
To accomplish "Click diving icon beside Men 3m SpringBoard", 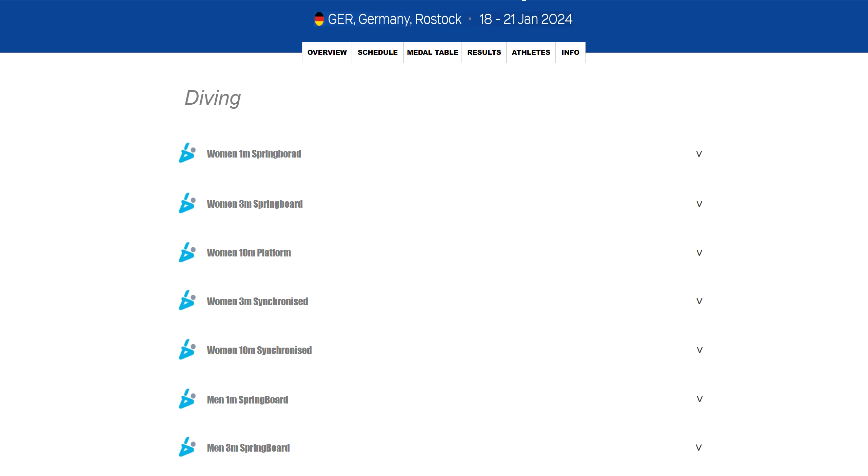I will coord(187,447).
